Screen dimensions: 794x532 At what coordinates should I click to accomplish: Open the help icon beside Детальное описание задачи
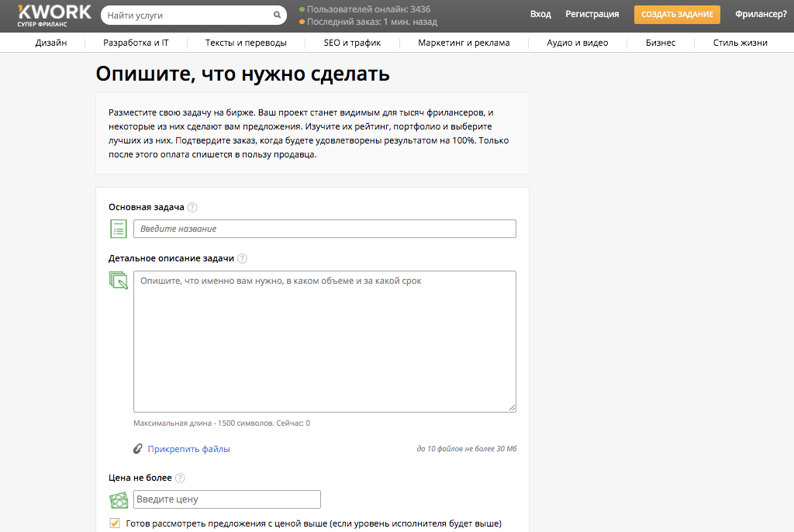click(242, 258)
